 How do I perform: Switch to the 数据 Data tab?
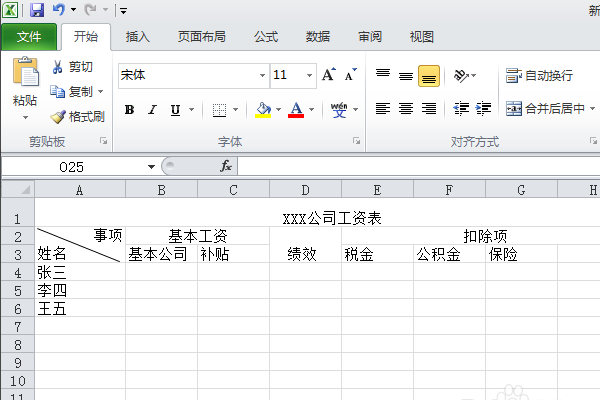318,37
